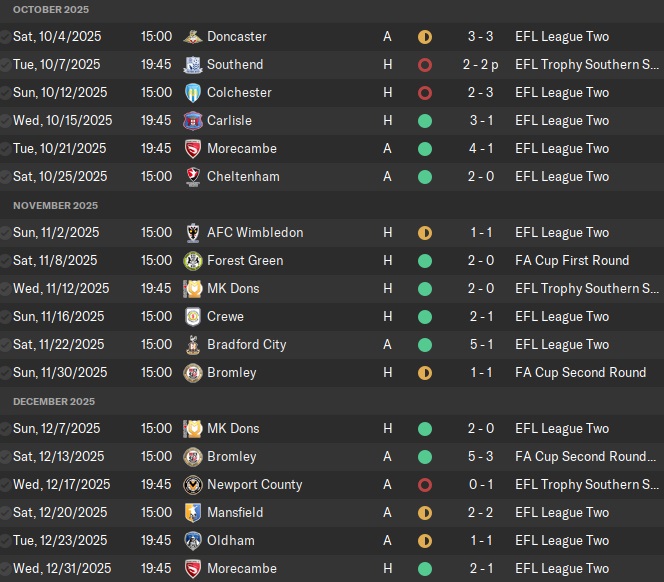Open Bradford City via its badge
Screen dimensions: 664x582
pos(192,345)
